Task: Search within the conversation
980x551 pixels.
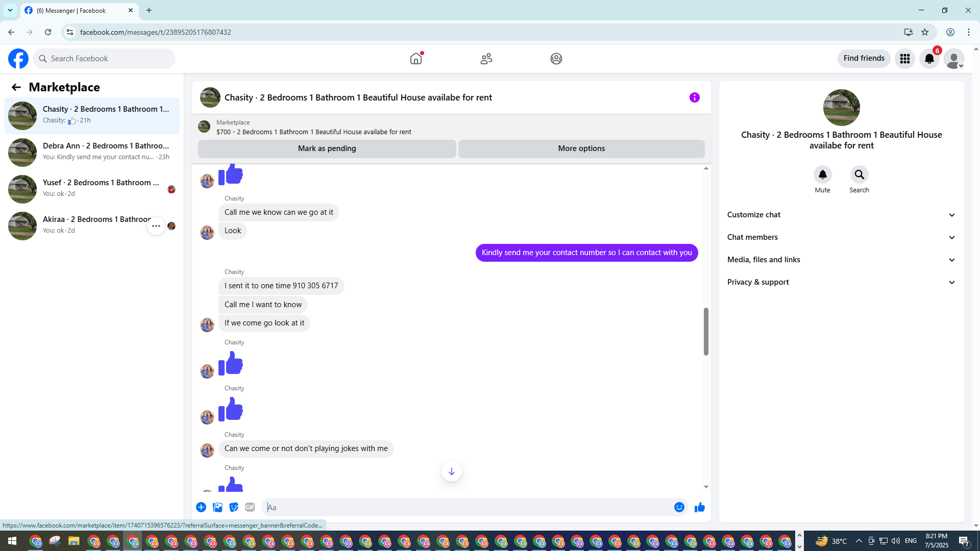Action: [x=859, y=175]
